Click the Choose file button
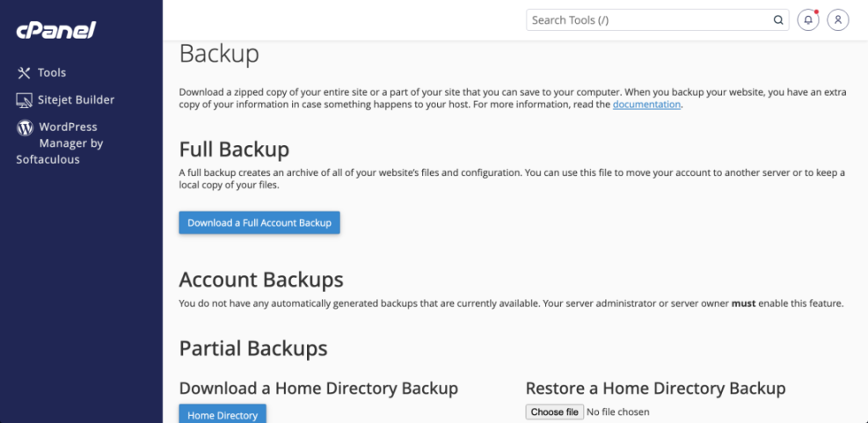868x423 pixels. [x=555, y=412]
